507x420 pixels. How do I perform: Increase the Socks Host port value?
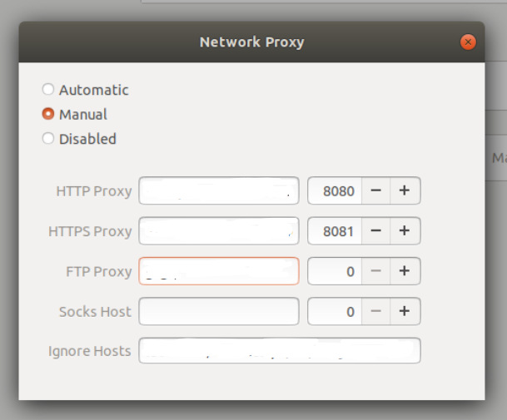click(405, 312)
